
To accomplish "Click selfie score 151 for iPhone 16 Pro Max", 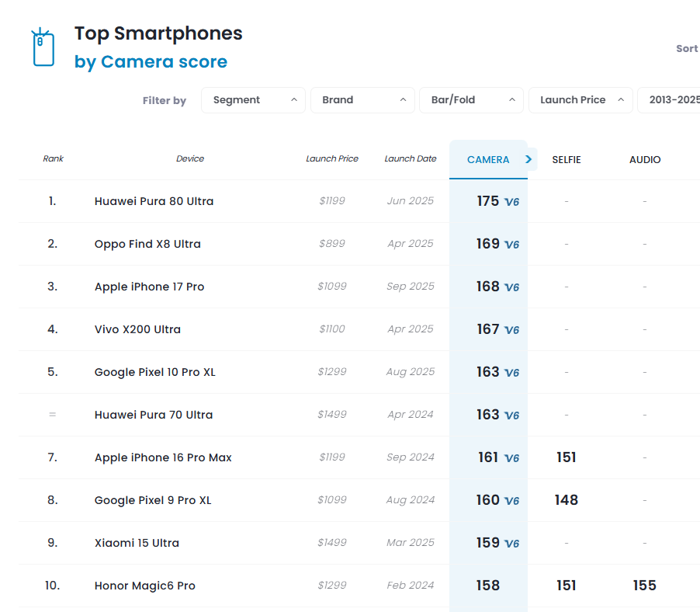I will pos(566,457).
